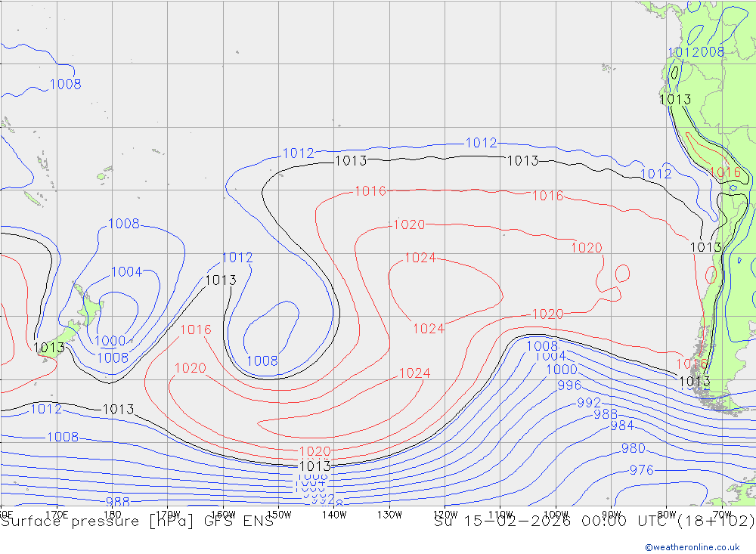Select the 70W longitude axis label
Viewport: 756px width, 554px height.
[x=722, y=515]
